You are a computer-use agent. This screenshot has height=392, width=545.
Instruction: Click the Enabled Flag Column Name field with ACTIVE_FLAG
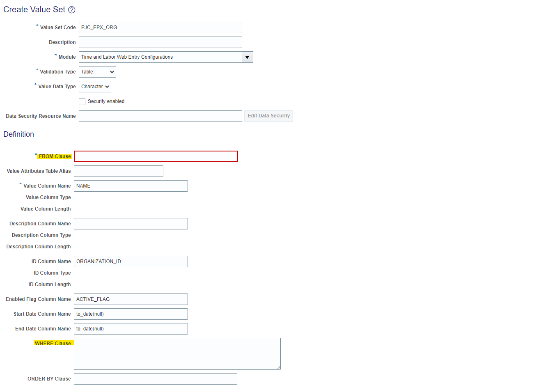[x=131, y=299]
